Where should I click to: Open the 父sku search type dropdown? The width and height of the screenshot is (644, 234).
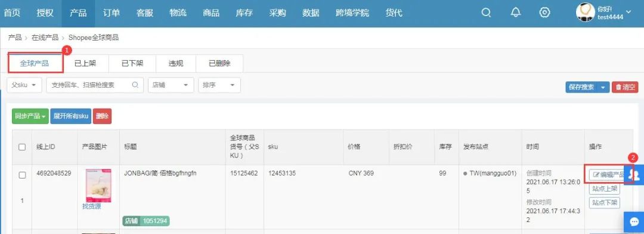pyautogui.click(x=24, y=85)
